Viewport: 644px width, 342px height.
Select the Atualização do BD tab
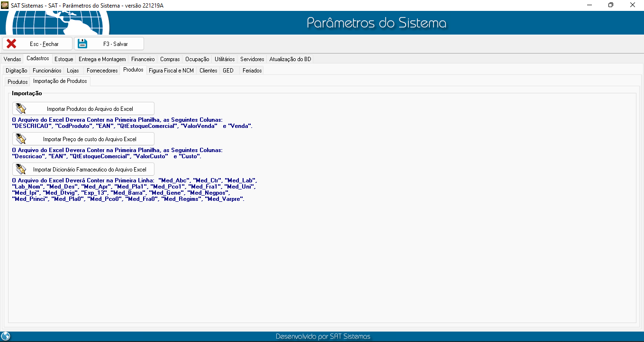pyautogui.click(x=290, y=59)
